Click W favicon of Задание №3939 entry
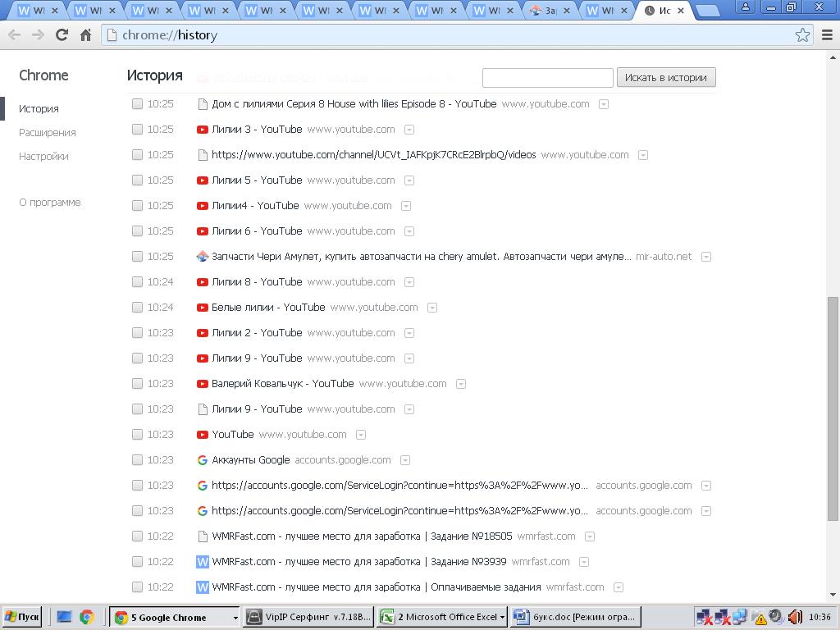Viewport: 840px width, 630px height. pos(203,562)
